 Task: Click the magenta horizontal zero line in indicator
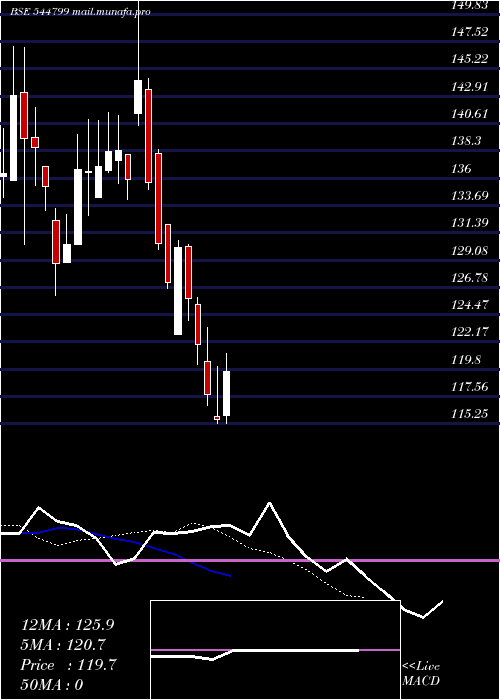(250, 560)
